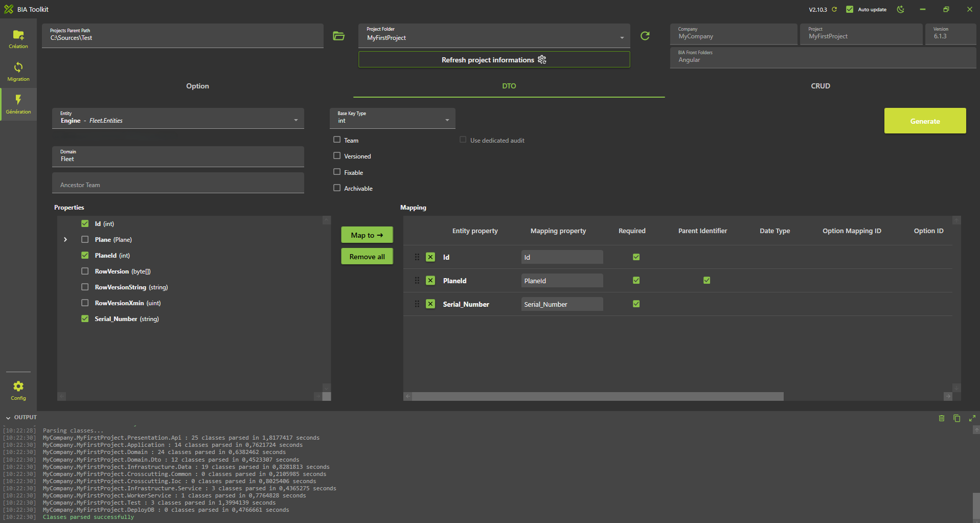Open the Création sidebar section
The image size is (980, 523).
tap(18, 39)
